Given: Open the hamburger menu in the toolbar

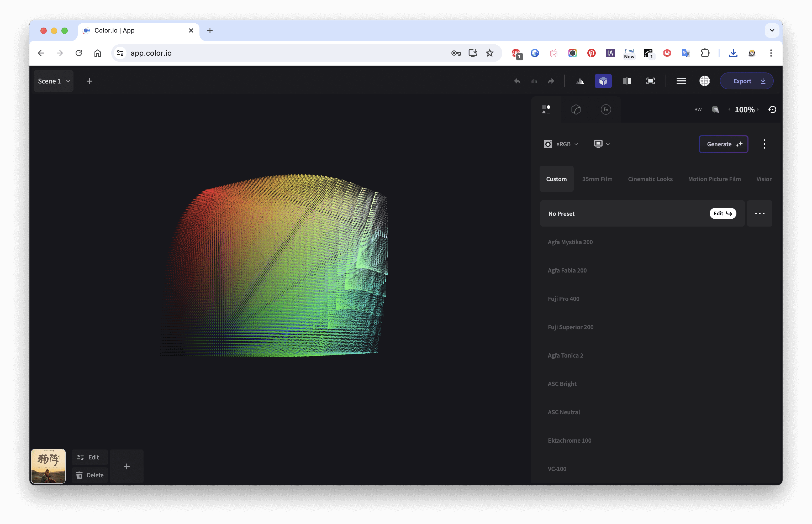Looking at the screenshot, I should pyautogui.click(x=681, y=81).
